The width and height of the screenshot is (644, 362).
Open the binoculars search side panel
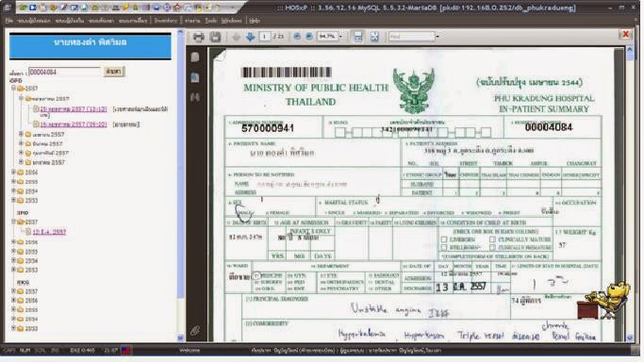click(195, 97)
